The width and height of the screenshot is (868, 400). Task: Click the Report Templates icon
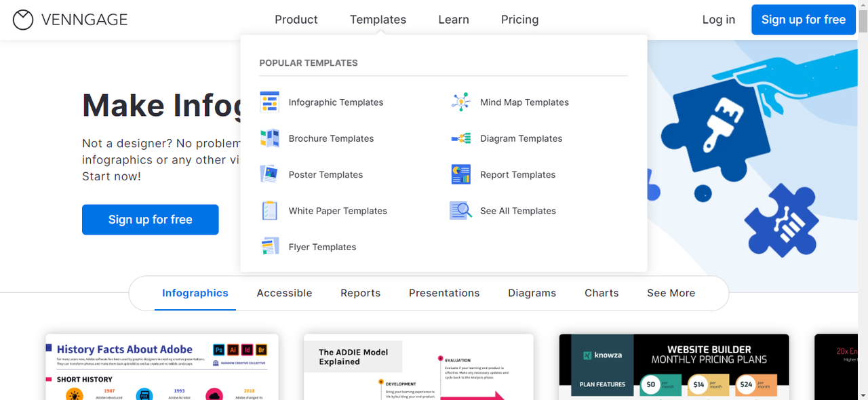click(461, 174)
